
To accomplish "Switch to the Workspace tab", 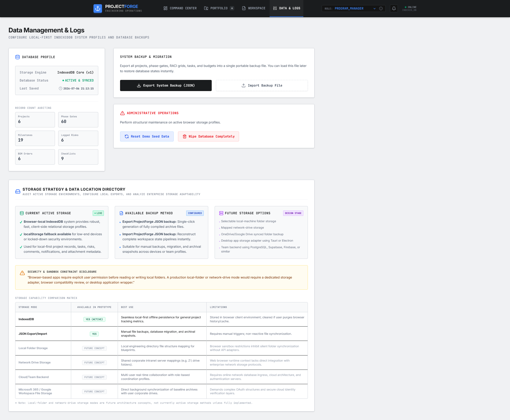I will [x=254, y=8].
